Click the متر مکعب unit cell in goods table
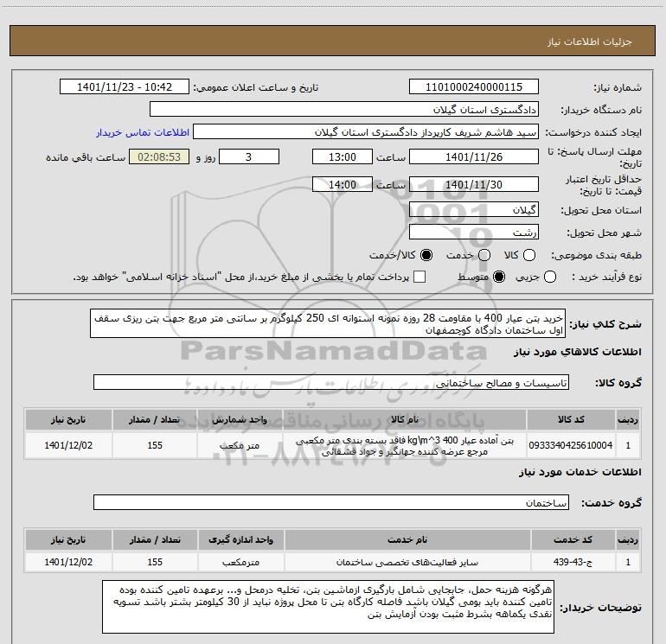The width and height of the screenshot is (666, 644). tap(240, 445)
